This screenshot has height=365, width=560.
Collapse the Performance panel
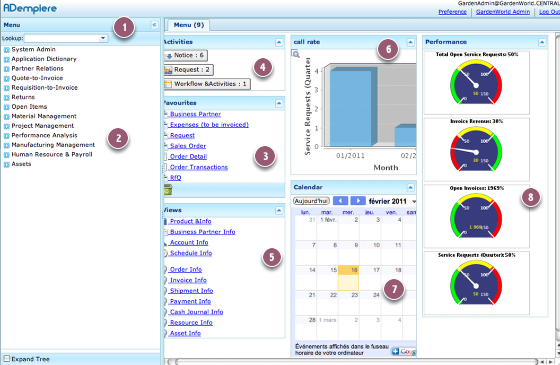[542, 42]
